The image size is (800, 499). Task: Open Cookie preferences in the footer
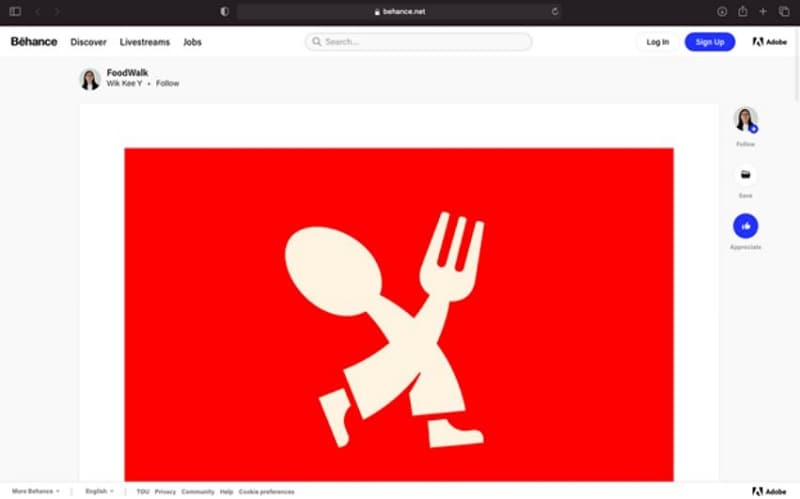[x=266, y=492]
